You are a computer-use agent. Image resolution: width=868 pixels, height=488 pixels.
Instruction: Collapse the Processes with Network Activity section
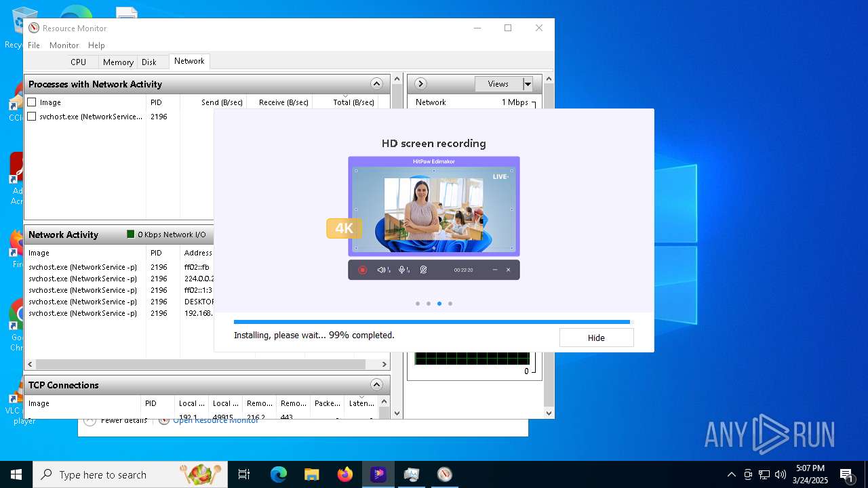pyautogui.click(x=377, y=84)
